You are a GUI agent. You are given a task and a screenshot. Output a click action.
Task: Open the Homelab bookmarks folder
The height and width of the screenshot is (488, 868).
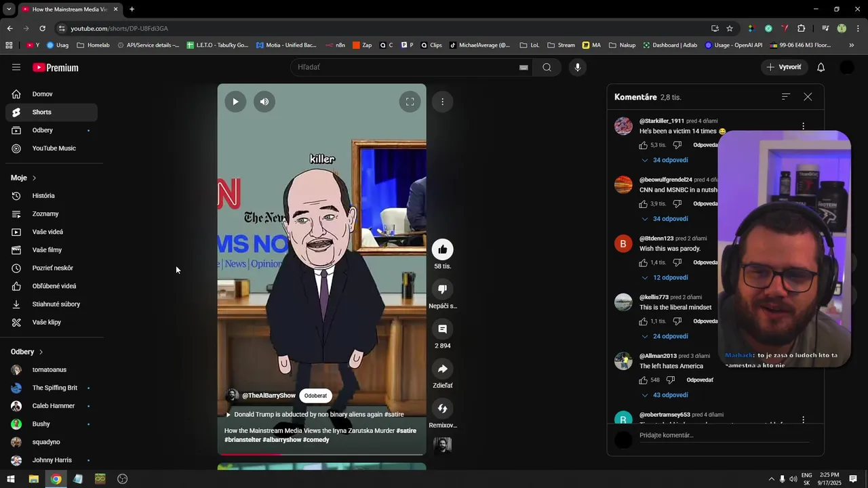coord(94,45)
